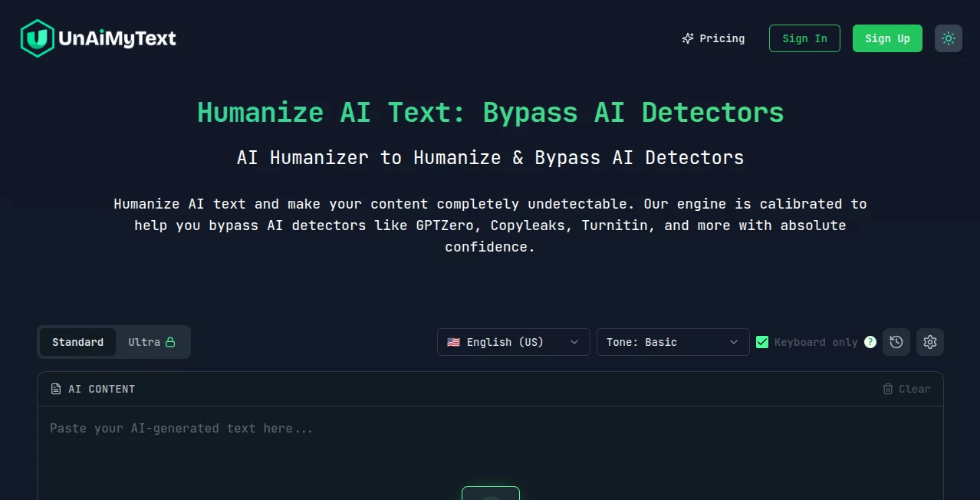Open the Pricing page link
Viewport: 980px width, 500px height.
click(x=721, y=38)
